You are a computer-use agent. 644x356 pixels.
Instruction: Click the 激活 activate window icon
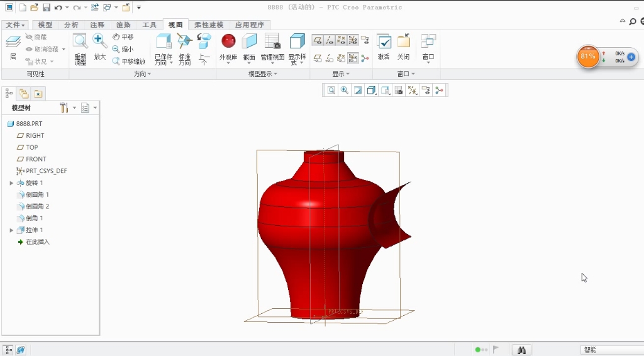384,42
